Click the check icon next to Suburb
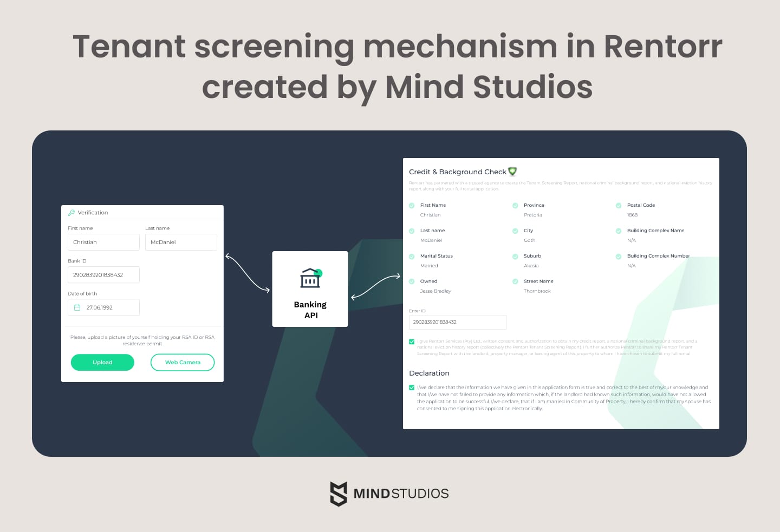 point(515,257)
